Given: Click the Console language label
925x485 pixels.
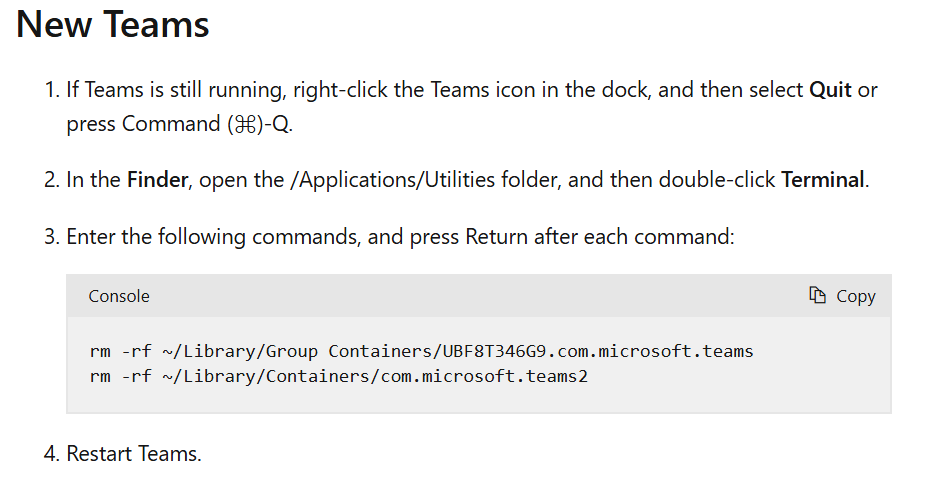Looking at the screenshot, I should tap(119, 296).
